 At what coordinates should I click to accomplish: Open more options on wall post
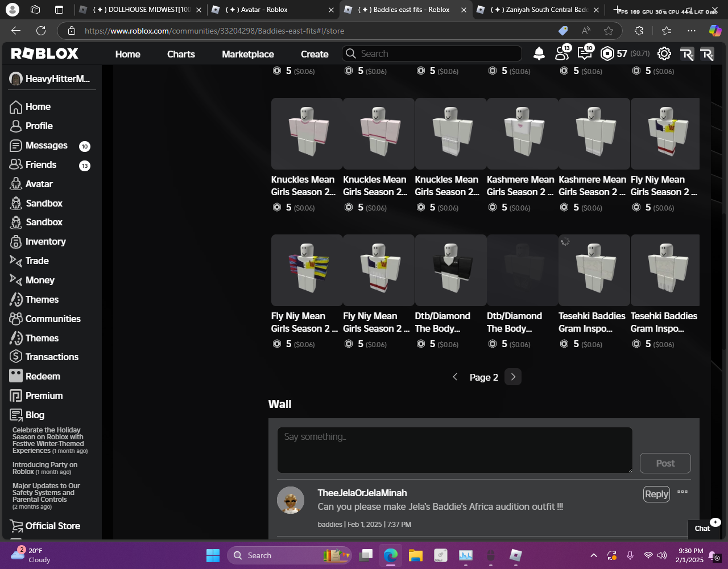click(682, 492)
